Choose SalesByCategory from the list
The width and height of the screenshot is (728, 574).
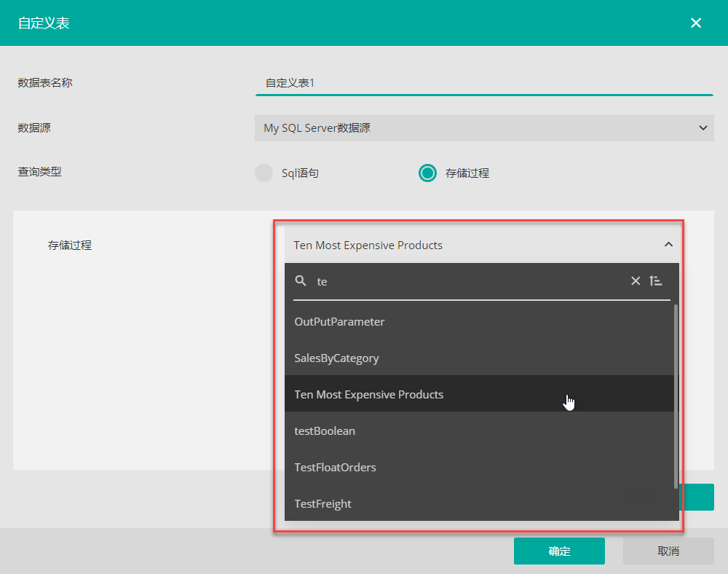point(336,358)
